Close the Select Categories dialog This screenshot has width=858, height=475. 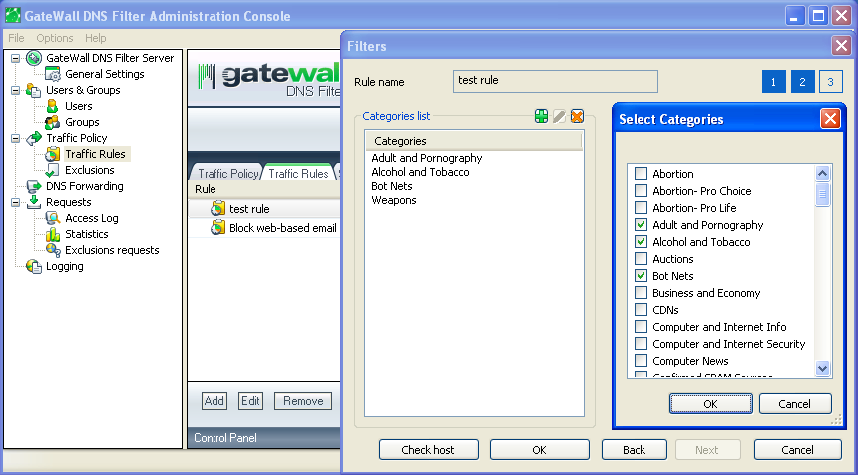point(830,119)
